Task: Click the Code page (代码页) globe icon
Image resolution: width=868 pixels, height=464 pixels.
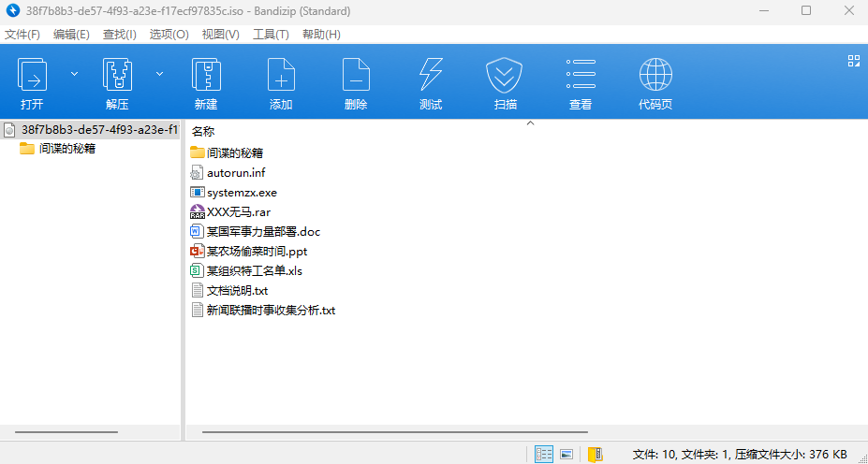Action: pos(655,75)
